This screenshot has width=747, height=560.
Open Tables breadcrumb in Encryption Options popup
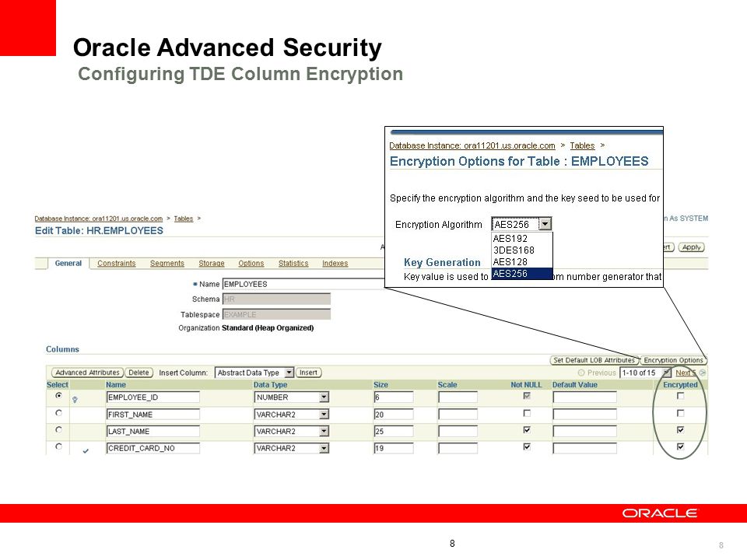pos(582,145)
